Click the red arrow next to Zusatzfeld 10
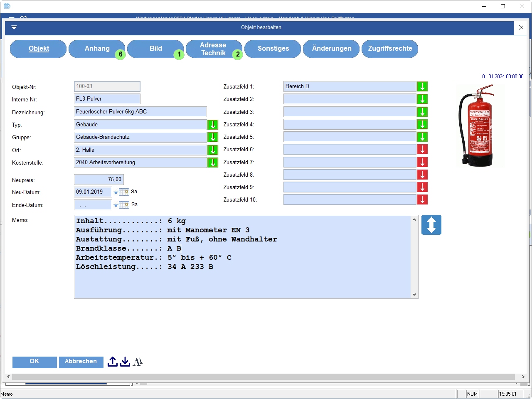The image size is (532, 399). coord(422,200)
